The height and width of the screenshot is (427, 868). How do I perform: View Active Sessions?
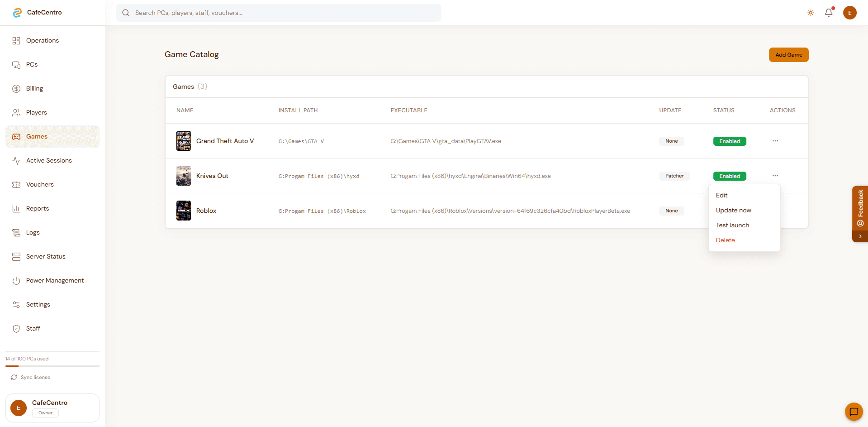52,161
